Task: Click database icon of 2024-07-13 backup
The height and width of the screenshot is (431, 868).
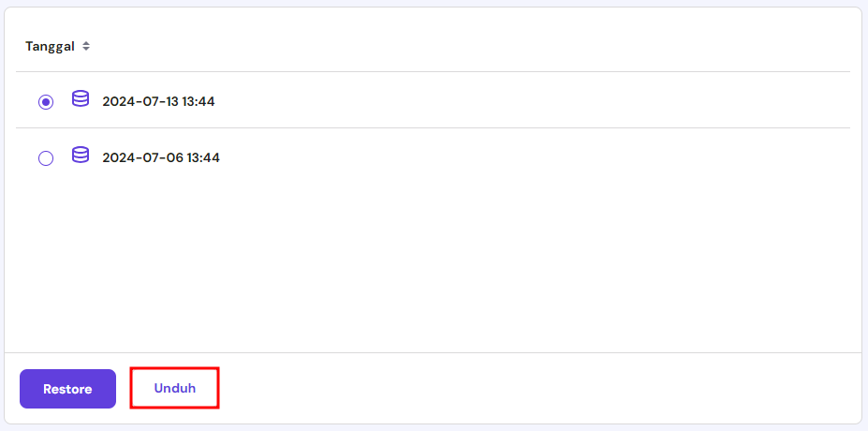Action: pyautogui.click(x=81, y=99)
